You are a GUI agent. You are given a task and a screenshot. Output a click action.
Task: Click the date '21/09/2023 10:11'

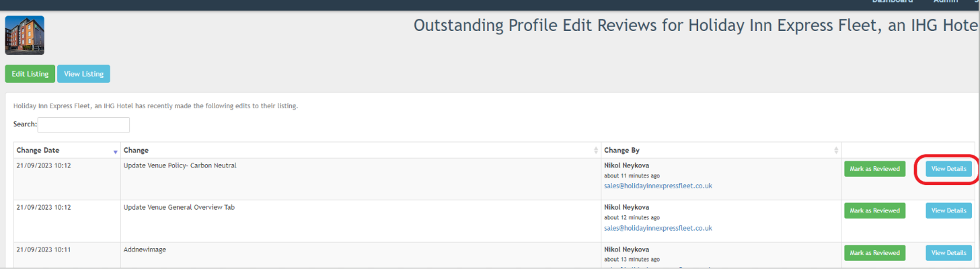pos(44,249)
